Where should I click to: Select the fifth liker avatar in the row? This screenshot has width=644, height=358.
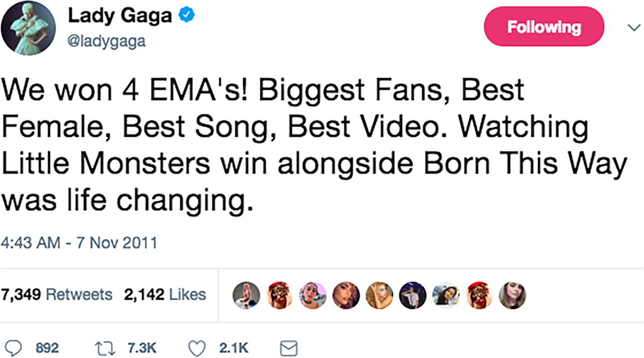click(379, 295)
